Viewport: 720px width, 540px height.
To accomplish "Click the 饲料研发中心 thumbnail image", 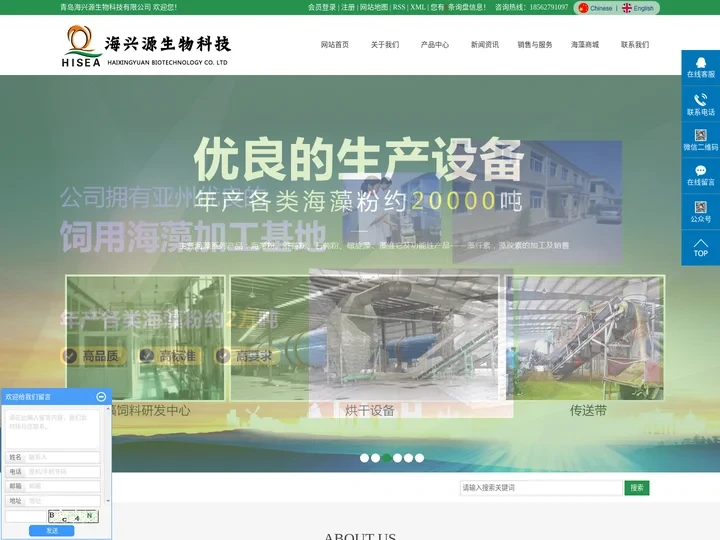I will [146, 338].
